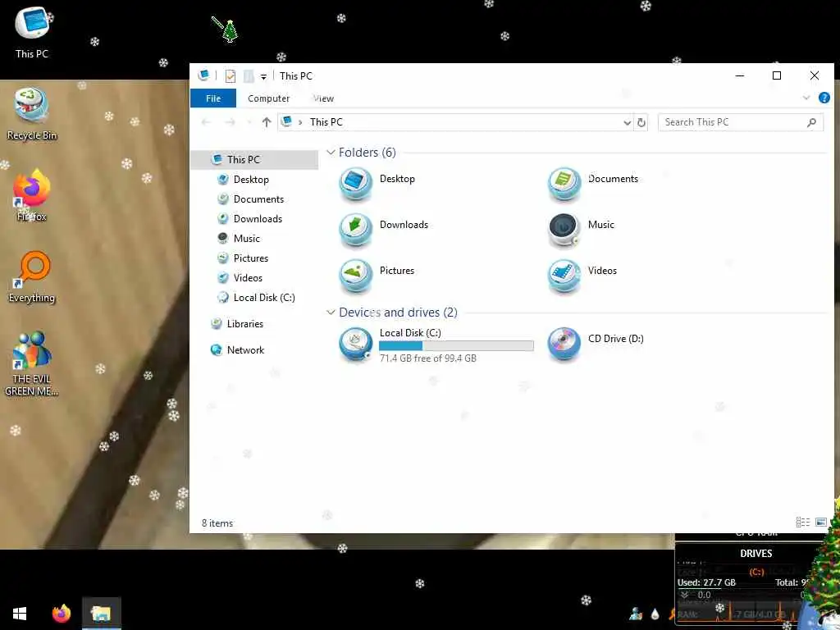Open THE EVIL GREEN ME... desktop shortcut

click(x=32, y=364)
